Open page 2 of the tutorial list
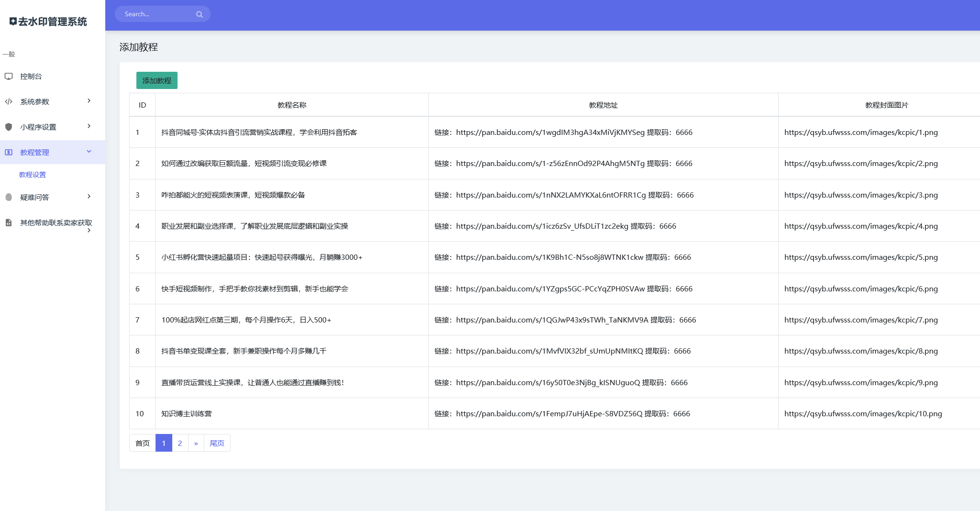 (180, 443)
